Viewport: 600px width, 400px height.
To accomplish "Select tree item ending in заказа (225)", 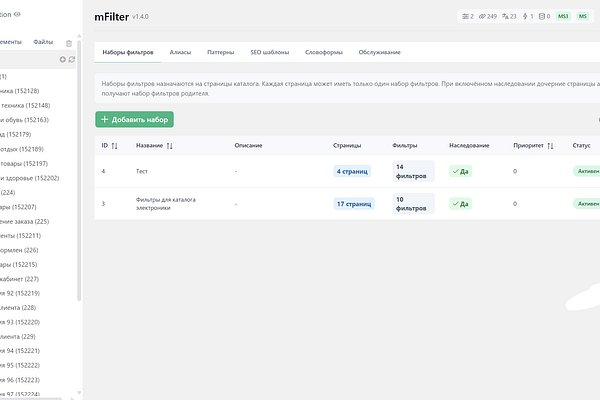I will point(24,222).
